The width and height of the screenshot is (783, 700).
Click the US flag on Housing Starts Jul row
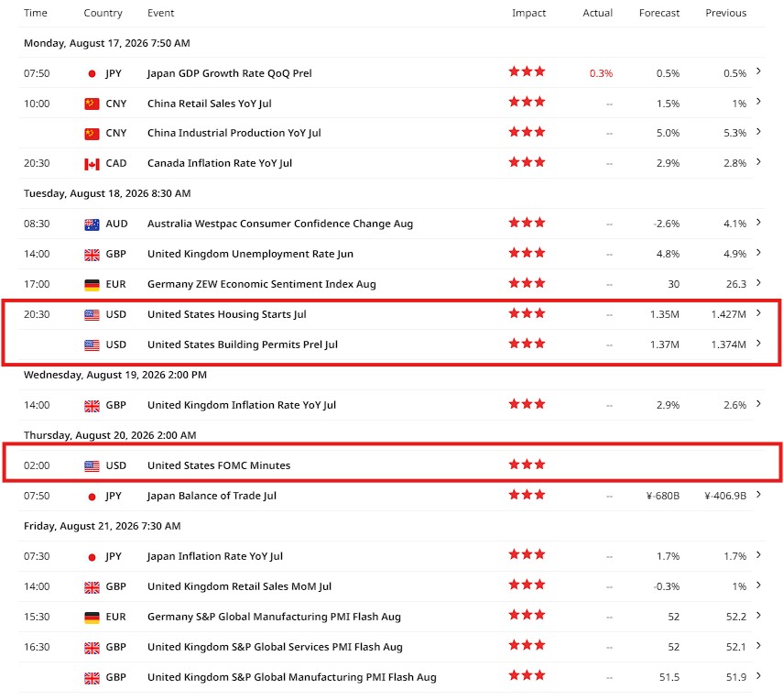pyautogui.click(x=92, y=315)
